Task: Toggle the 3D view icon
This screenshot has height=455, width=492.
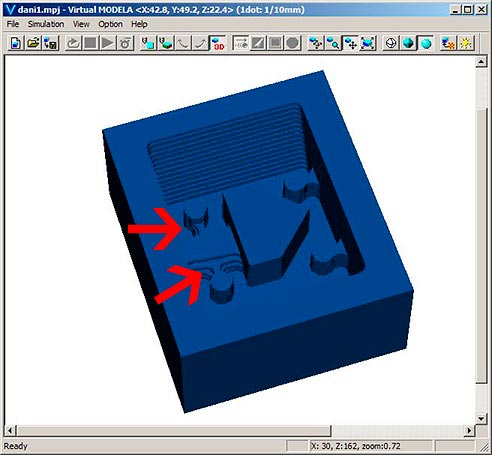Action: click(x=217, y=43)
